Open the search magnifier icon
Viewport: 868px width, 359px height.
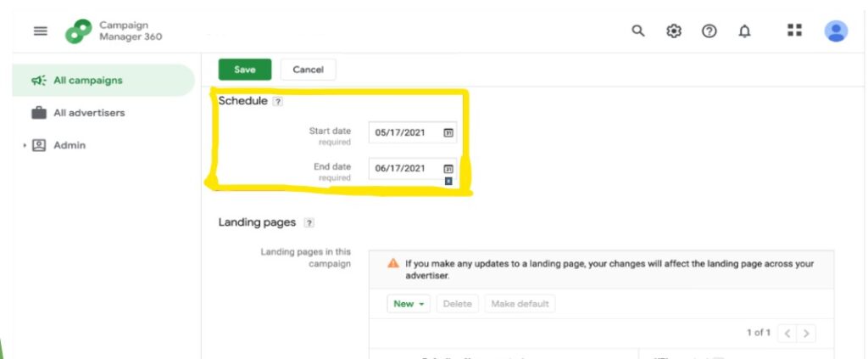pyautogui.click(x=638, y=31)
